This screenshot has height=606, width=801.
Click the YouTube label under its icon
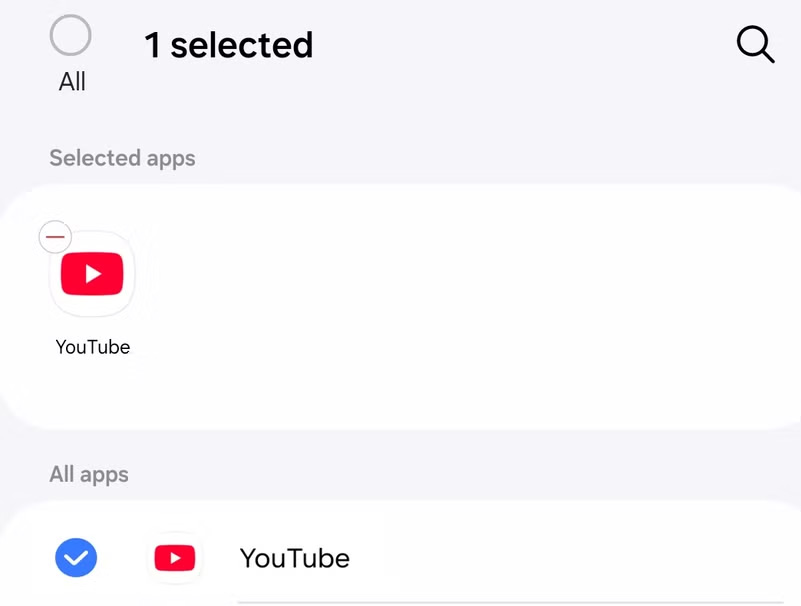click(92, 346)
